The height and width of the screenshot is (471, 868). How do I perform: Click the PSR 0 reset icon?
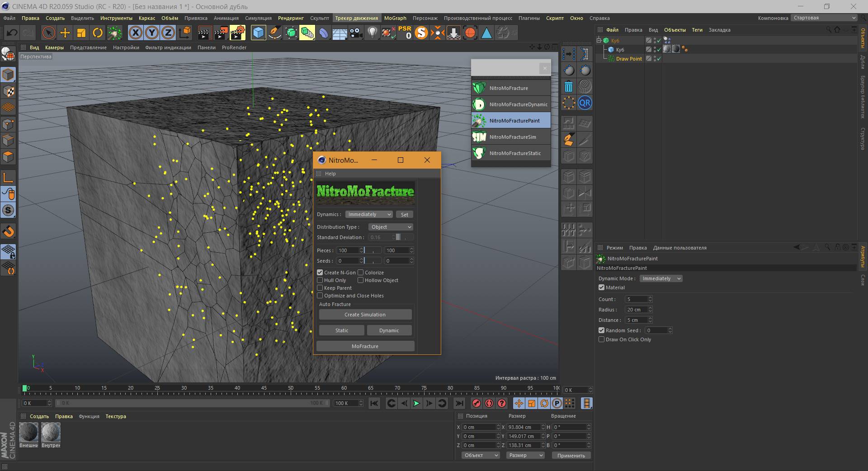405,33
